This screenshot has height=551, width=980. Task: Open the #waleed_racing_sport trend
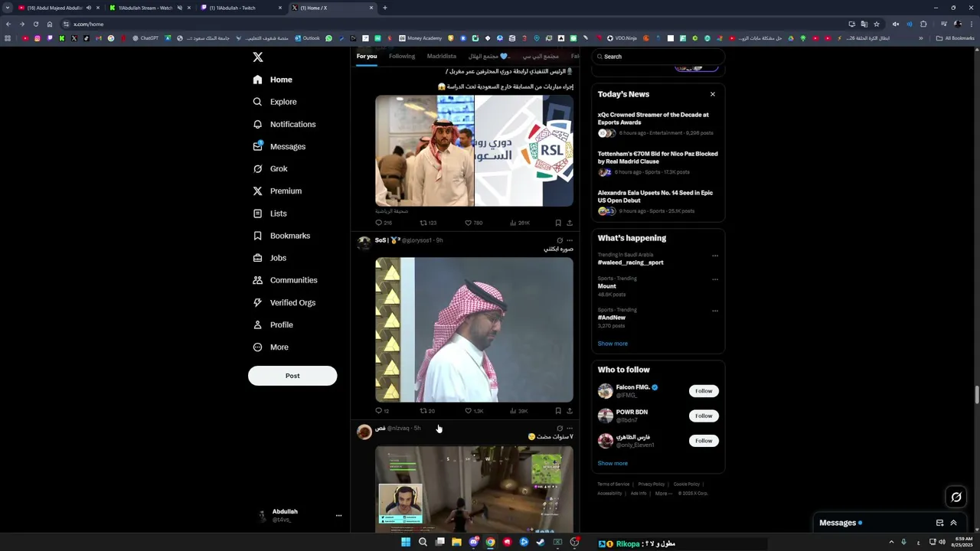631,262
